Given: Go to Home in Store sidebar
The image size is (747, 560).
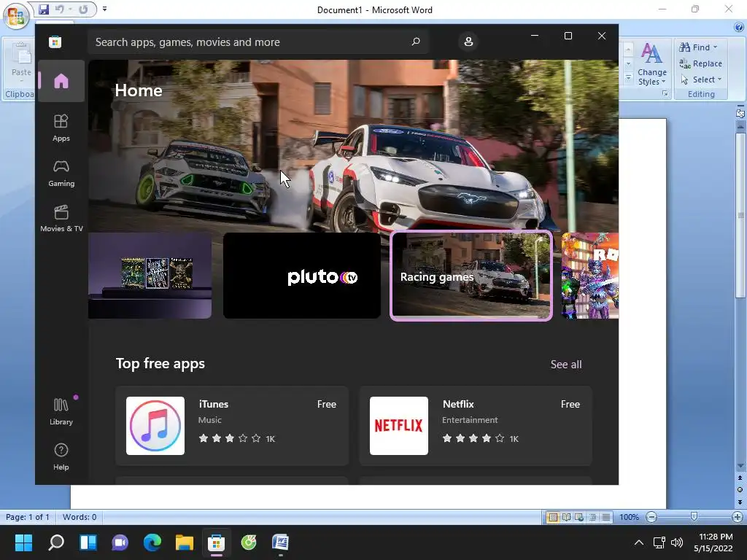Looking at the screenshot, I should click(x=61, y=81).
